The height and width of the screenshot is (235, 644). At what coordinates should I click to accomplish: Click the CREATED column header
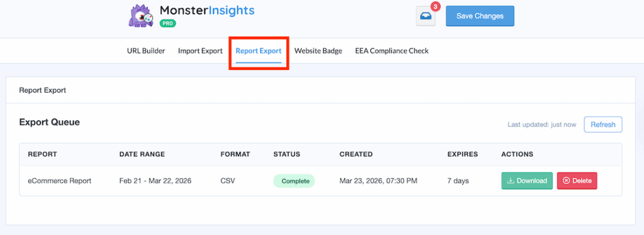(356, 154)
